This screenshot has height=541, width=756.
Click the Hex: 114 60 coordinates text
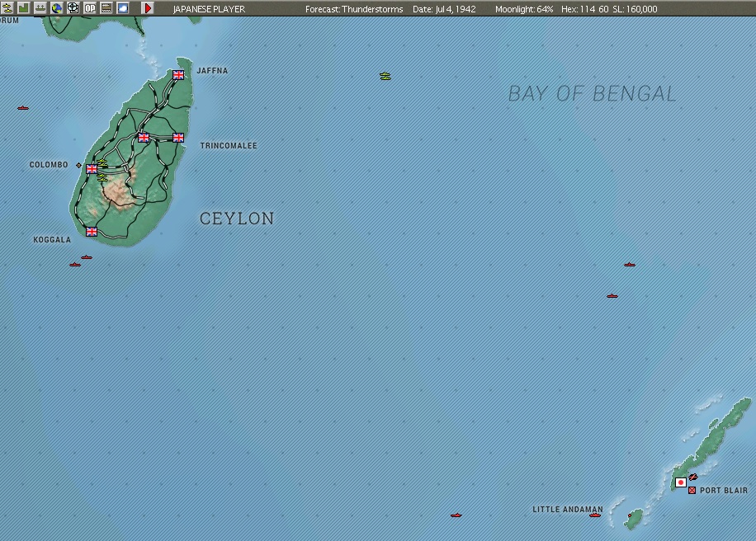click(584, 9)
